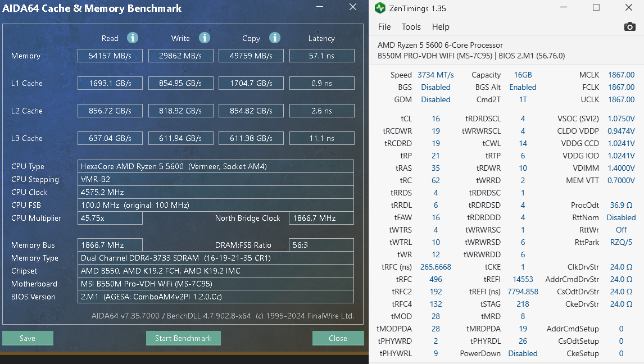
Task: Click tRFC (ns) value 265.6668
Action: click(x=436, y=267)
